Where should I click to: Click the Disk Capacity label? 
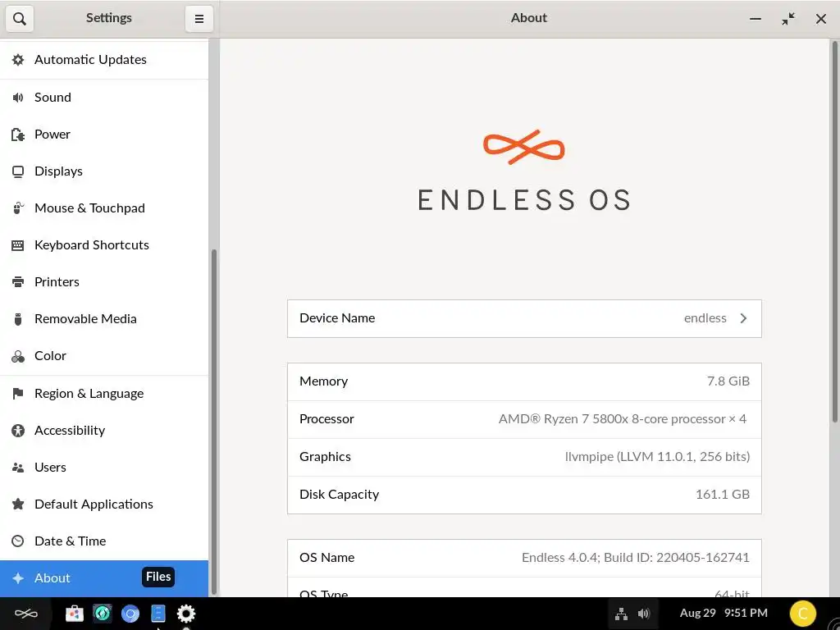(x=339, y=495)
